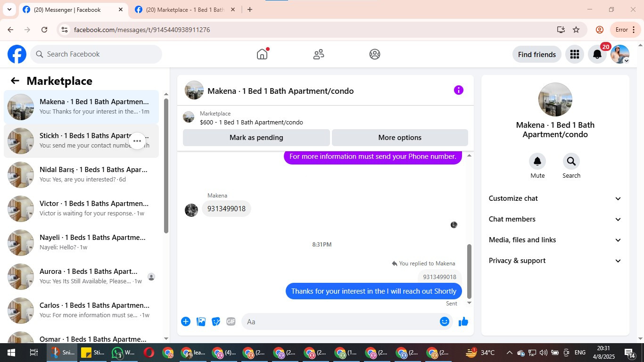The width and height of the screenshot is (644, 362).
Task: Open the menu grid icon
Action: 574,54
